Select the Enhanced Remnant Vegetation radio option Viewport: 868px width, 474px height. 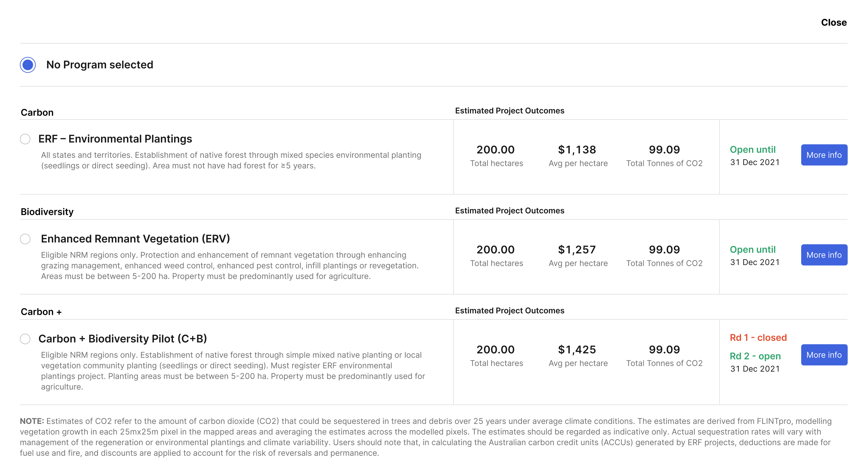[25, 239]
